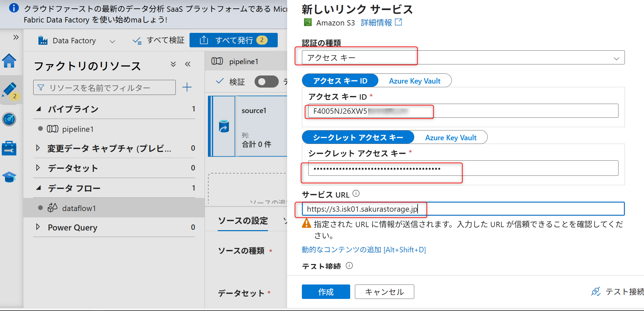Click the toolbox Manage icon in sidebar

(x=9, y=148)
